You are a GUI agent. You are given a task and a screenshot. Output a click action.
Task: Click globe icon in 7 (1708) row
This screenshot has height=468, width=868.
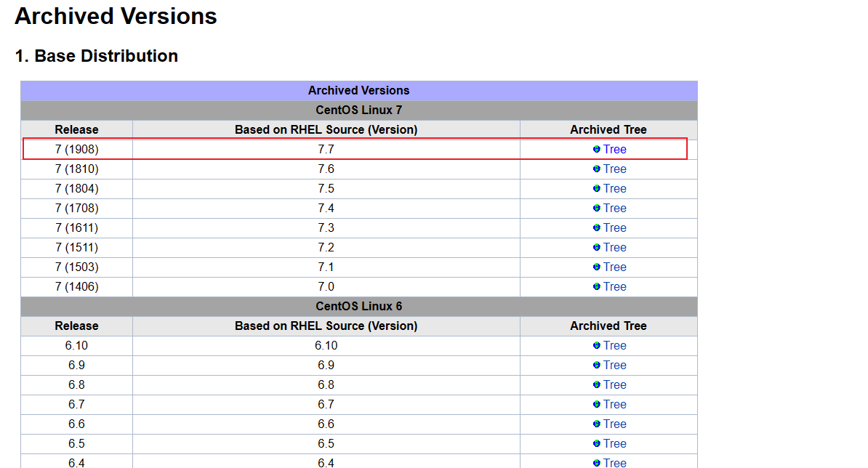click(596, 208)
